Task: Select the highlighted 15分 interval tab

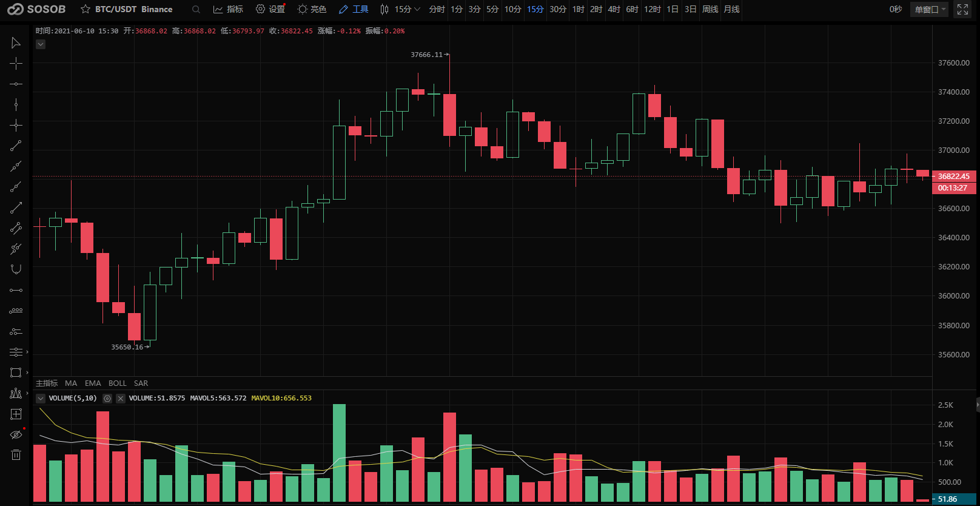Action: 535,9
